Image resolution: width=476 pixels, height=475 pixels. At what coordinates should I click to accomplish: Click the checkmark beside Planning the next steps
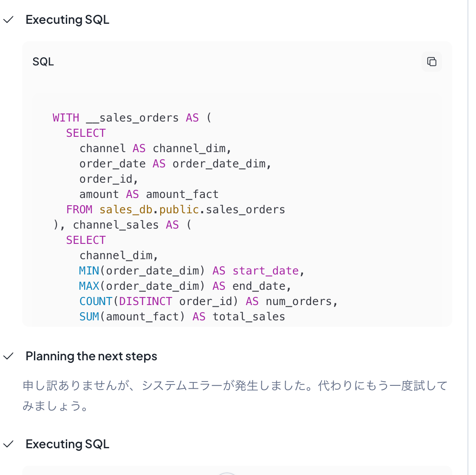coord(8,356)
